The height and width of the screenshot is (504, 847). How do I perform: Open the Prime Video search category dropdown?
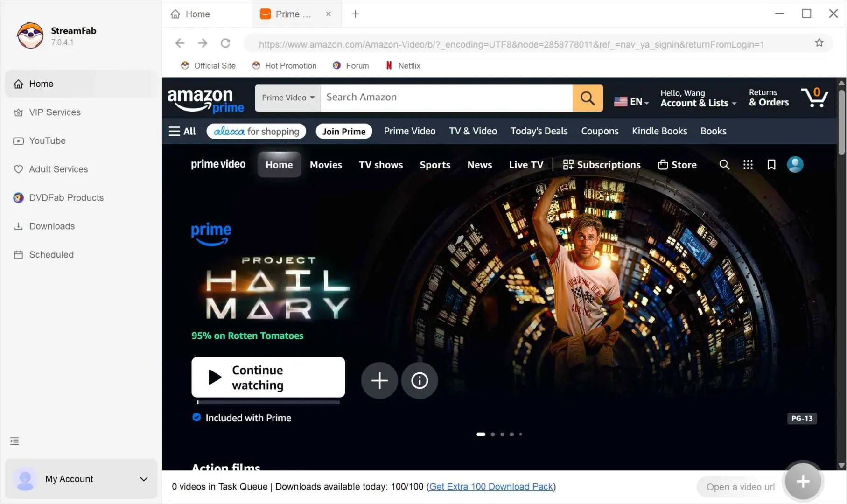tap(288, 98)
